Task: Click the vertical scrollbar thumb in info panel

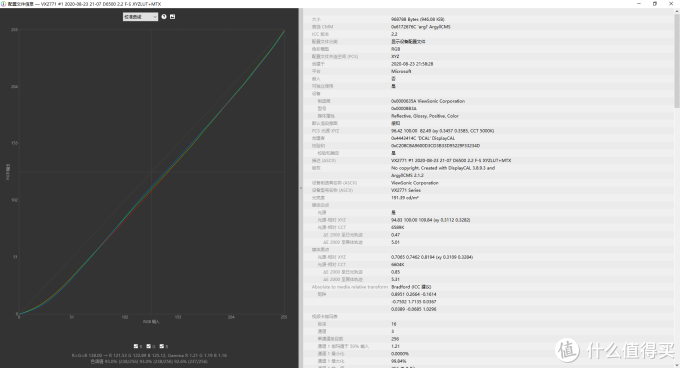Action: point(677,61)
